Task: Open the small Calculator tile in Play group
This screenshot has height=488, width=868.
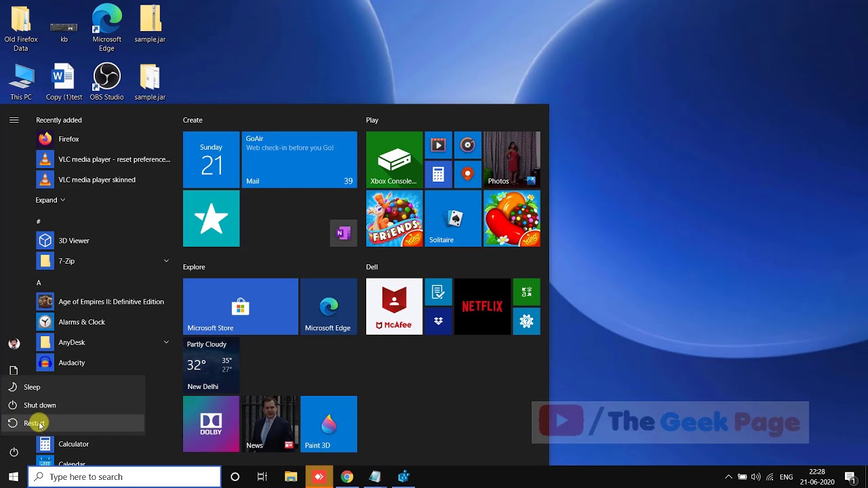Action: pos(438,174)
